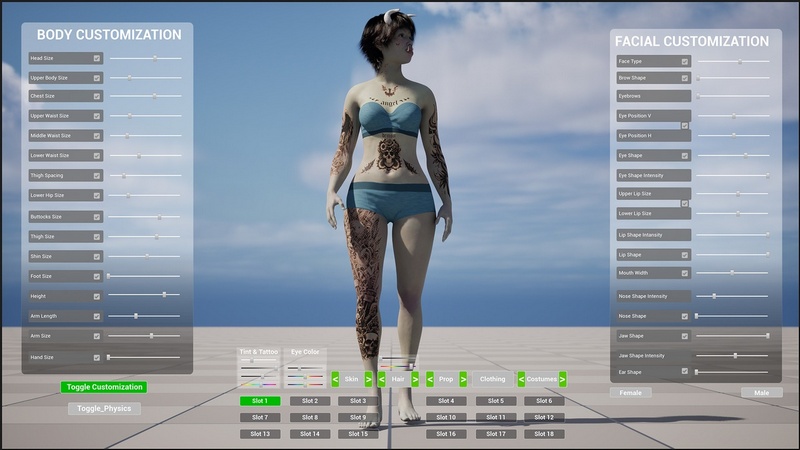
Task: Click the Height slider track
Action: (144, 296)
